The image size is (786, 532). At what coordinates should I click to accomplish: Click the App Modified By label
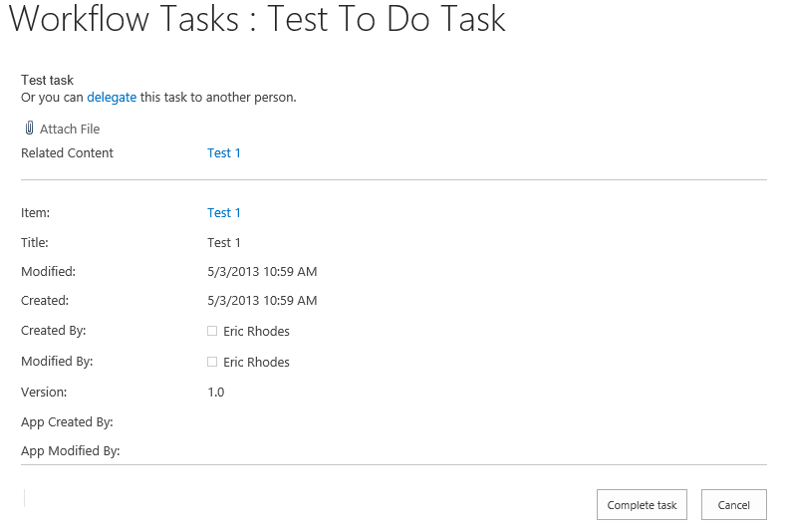70,451
